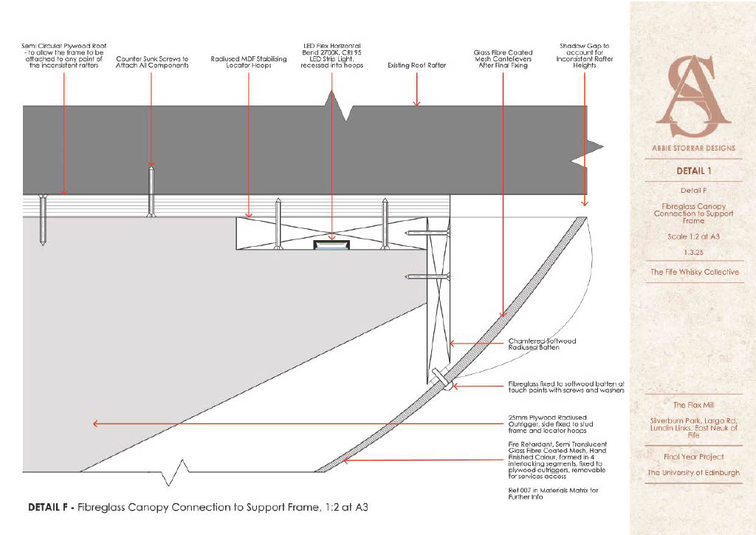Click the LED strip light symbol in hoop
This screenshot has width=756, height=535.
pos(331,245)
